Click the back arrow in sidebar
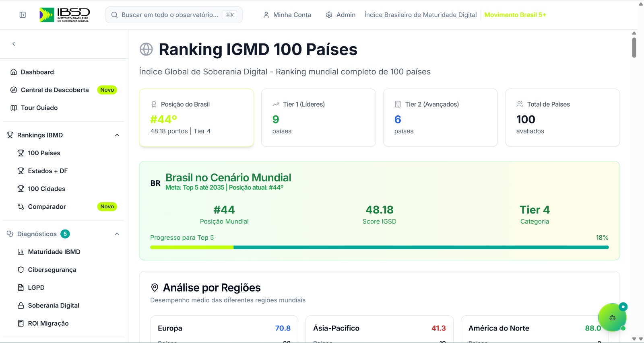The image size is (644, 343). [14, 44]
